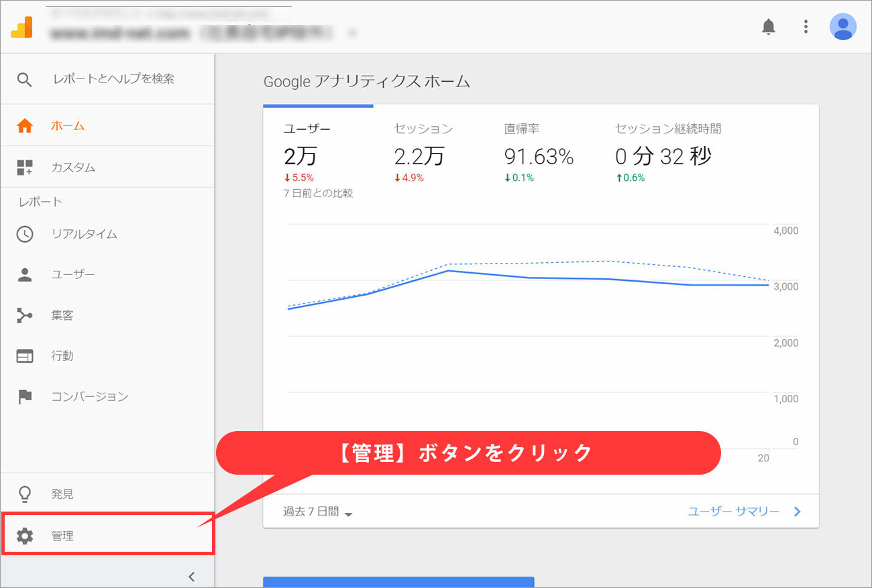Click the ユーザー サマリー arrow chevron
The height and width of the screenshot is (588, 872).
point(797,512)
